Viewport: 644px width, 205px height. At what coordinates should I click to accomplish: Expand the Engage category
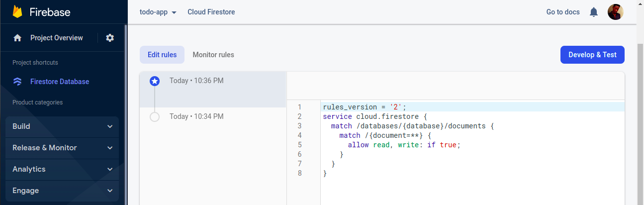[x=62, y=191]
